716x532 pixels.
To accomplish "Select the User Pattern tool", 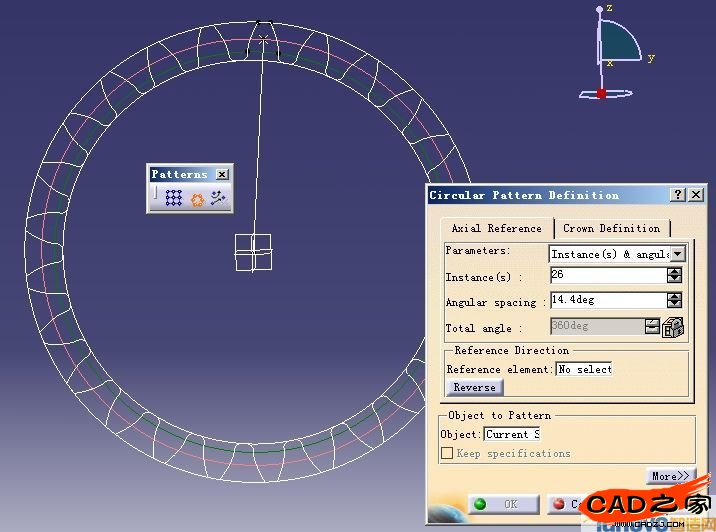I will tap(218, 199).
